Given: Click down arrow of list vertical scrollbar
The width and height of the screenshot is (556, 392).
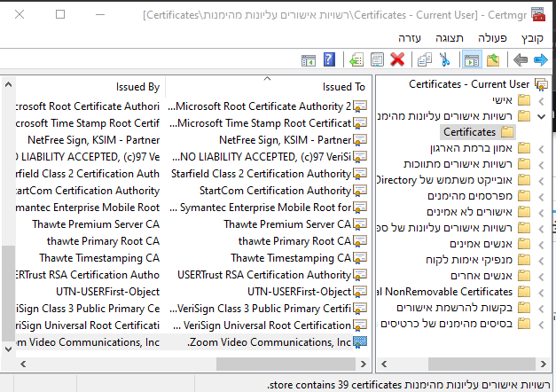Looking at the screenshot, I should [x=8, y=349].
